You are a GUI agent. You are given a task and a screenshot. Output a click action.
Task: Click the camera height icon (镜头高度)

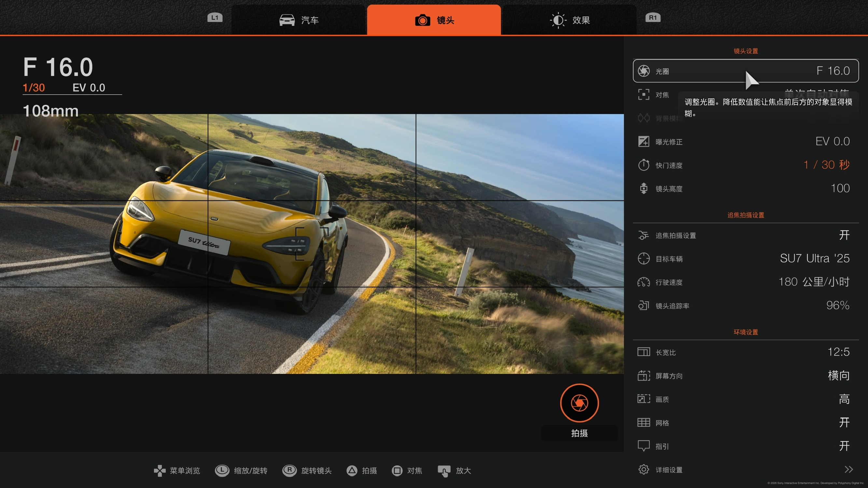[x=644, y=188]
